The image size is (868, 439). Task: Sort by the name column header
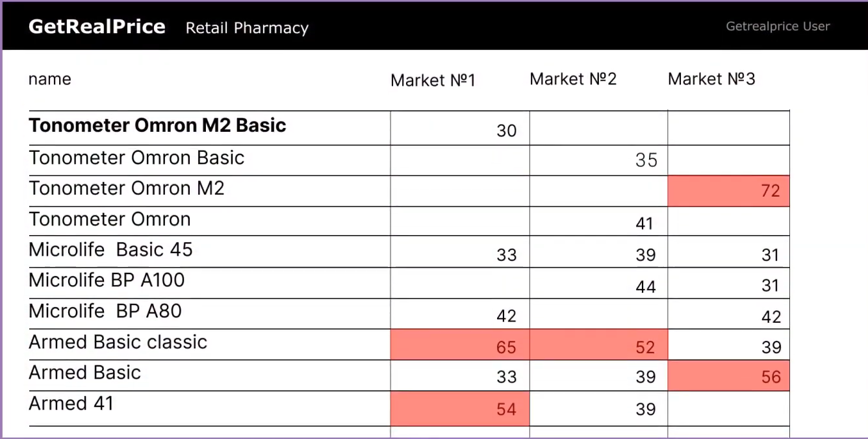click(x=49, y=79)
